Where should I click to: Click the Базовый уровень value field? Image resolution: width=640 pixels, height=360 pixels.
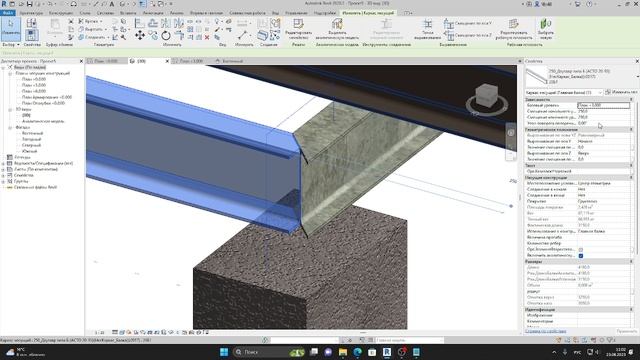point(603,105)
